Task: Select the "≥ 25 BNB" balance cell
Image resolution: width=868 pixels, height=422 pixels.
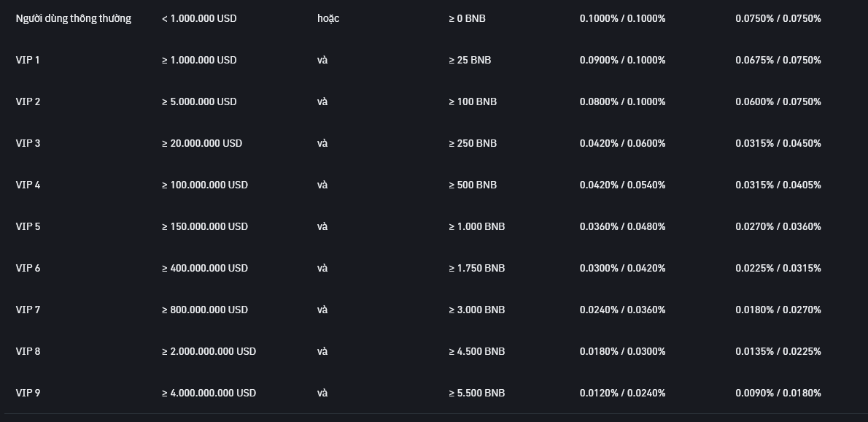Action: pos(470,60)
